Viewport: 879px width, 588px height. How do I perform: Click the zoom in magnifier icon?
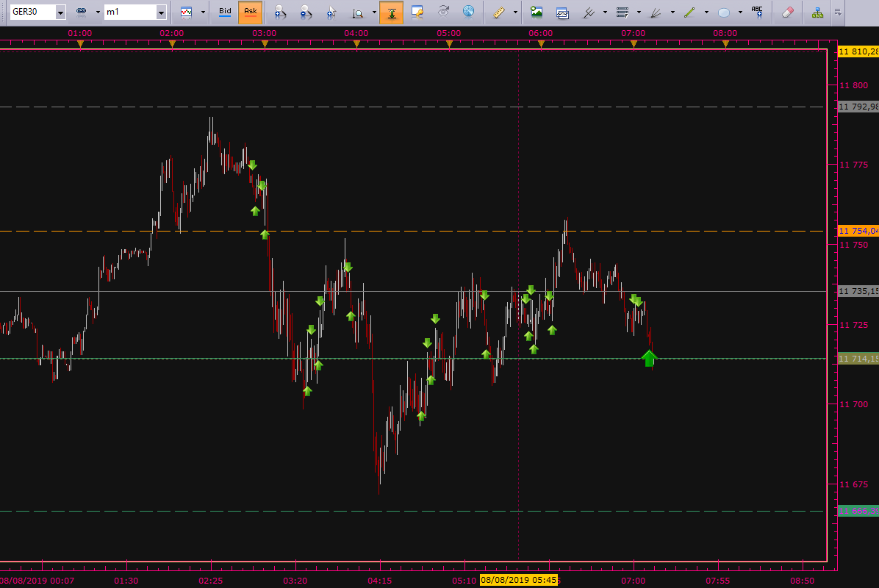[x=280, y=12]
